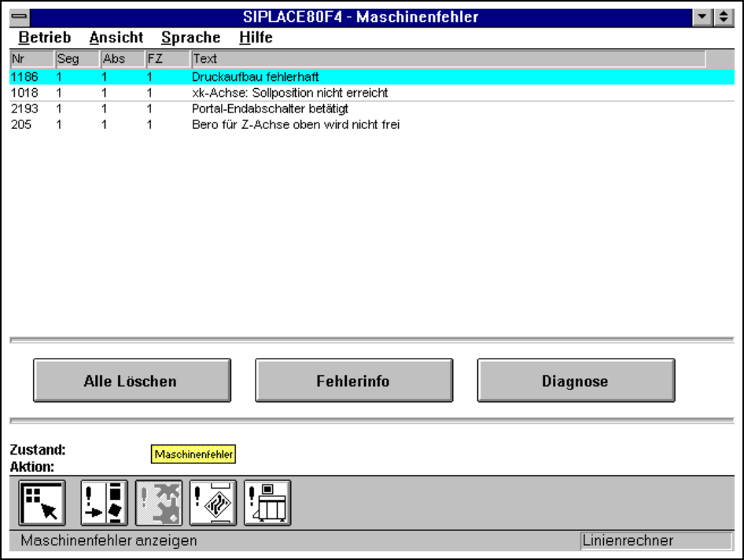Click the error number 1018 cell
Image resolution: width=744 pixels, height=560 pixels.
(24, 93)
